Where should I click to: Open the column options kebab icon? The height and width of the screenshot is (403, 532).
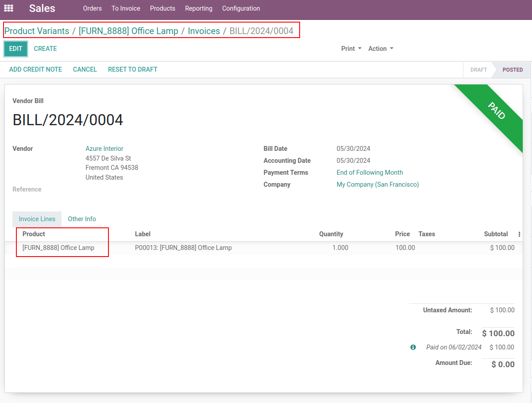point(519,234)
